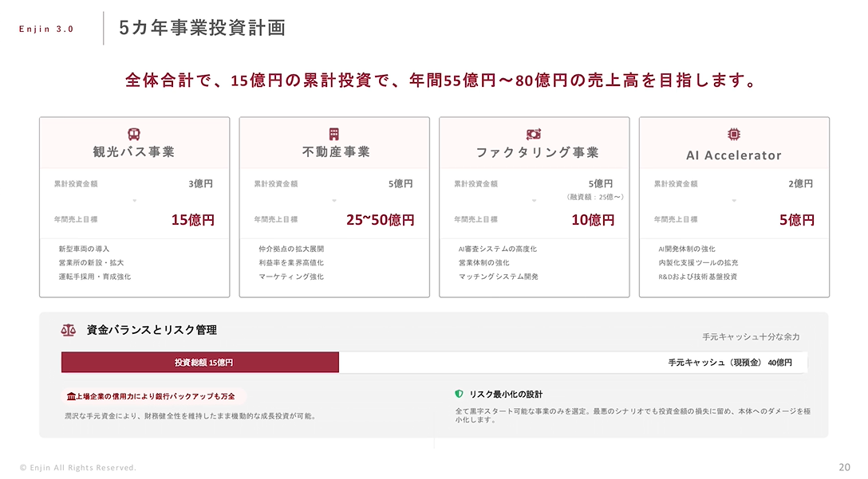The height and width of the screenshot is (479, 868).
Task: Click the balance scale icon beside 資金バランスとリスク管理
Action: tap(69, 330)
